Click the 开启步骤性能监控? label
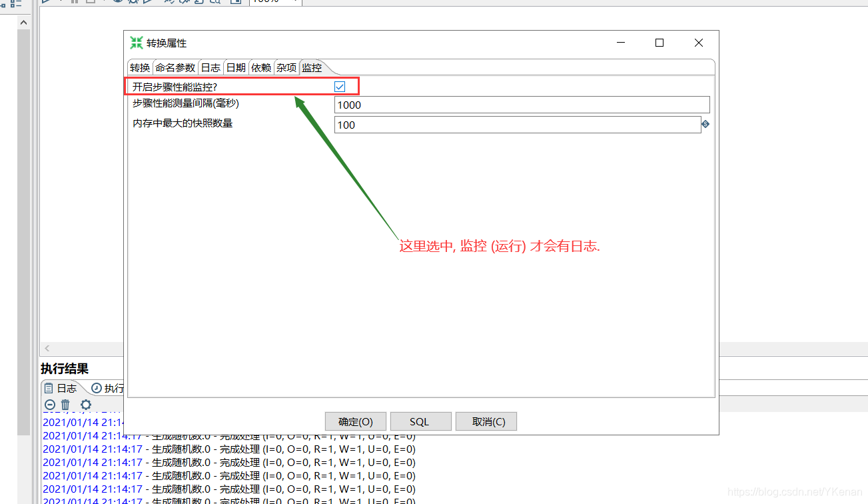This screenshot has height=504, width=868. coord(175,87)
